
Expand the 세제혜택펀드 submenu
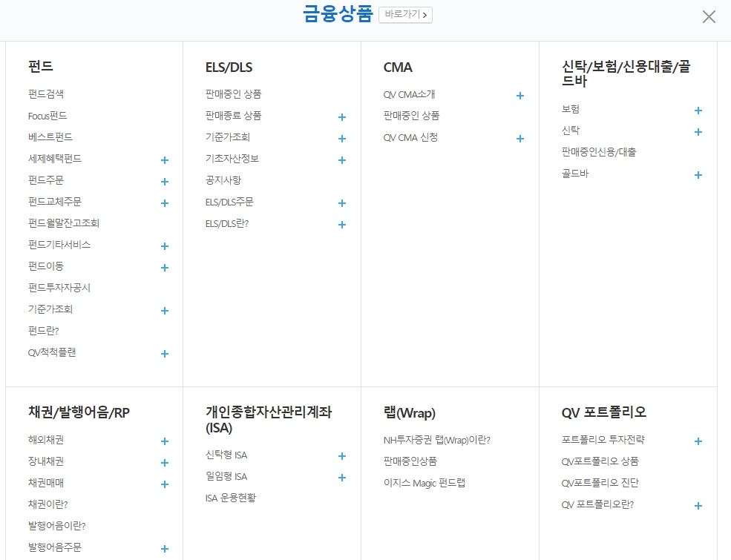(x=164, y=160)
